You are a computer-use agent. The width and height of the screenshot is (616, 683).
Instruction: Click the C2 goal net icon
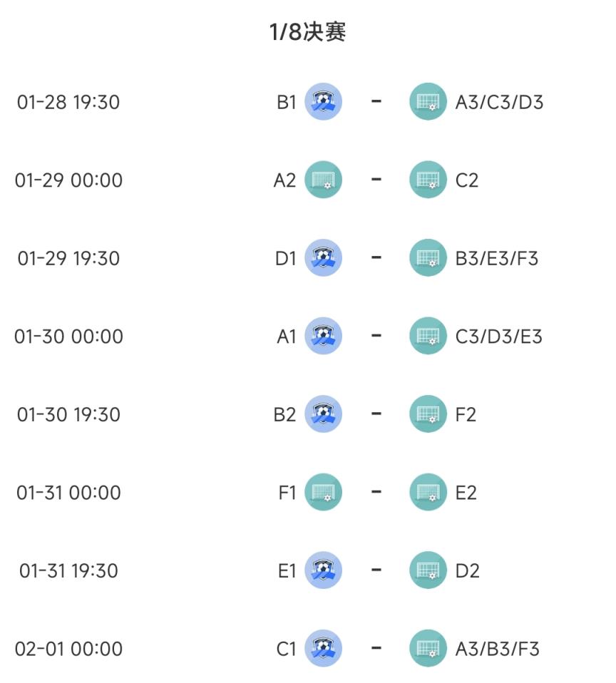coord(428,180)
